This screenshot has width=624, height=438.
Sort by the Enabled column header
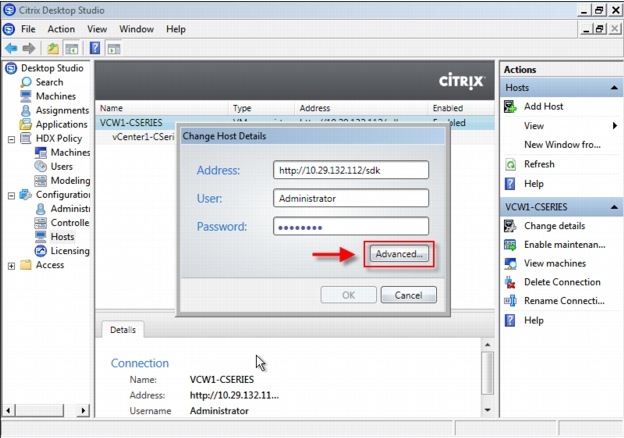pos(461,108)
